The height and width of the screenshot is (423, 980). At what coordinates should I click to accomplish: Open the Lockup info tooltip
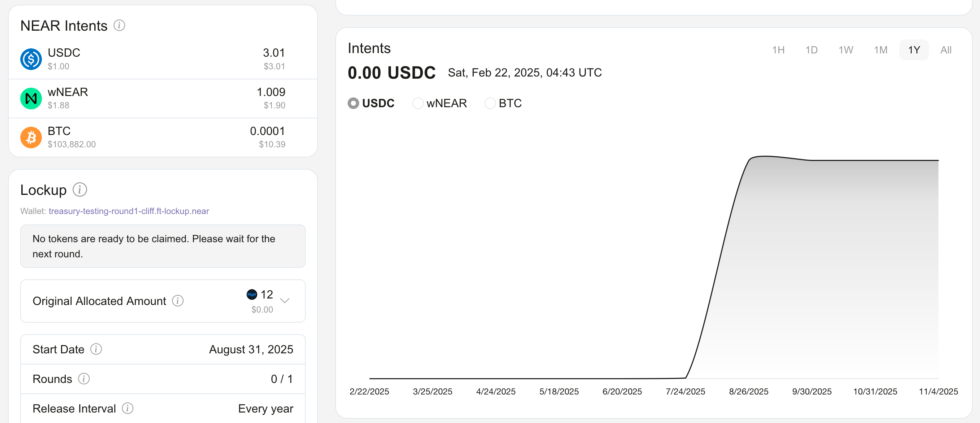pyautogui.click(x=80, y=189)
